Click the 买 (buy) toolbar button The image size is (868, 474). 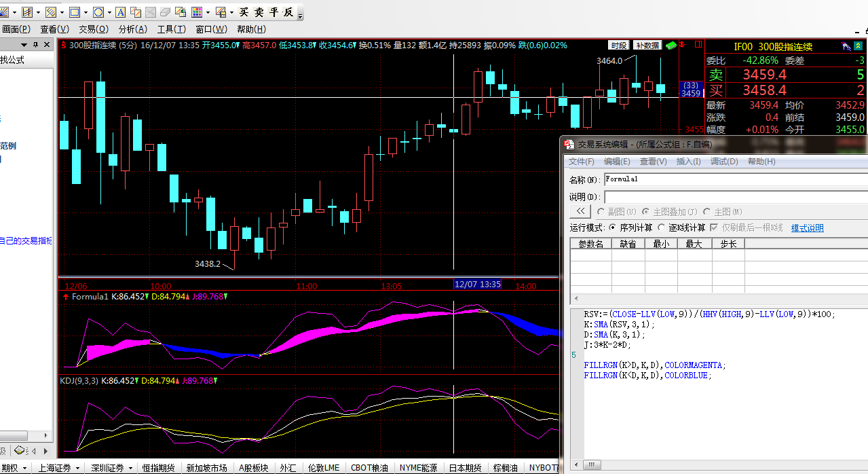tap(244, 12)
